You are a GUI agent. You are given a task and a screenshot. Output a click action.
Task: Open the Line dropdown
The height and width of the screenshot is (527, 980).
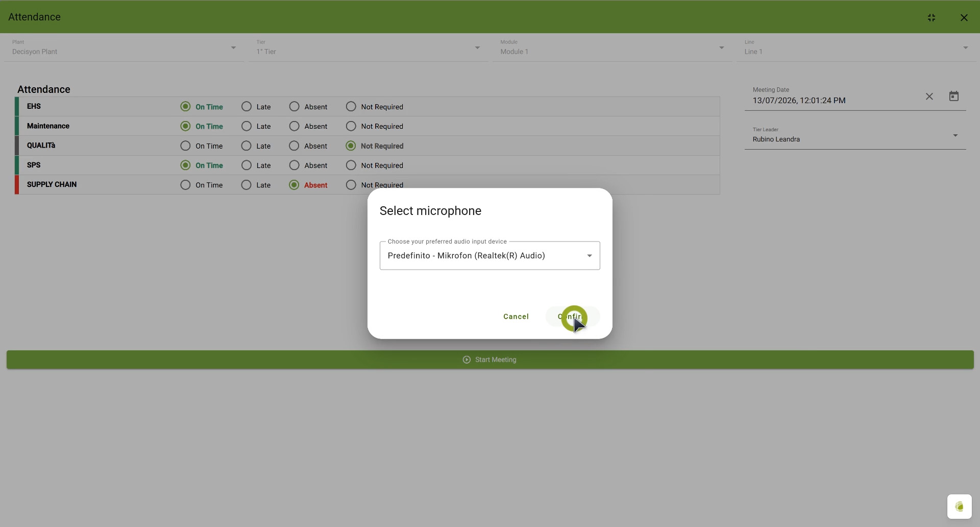pos(856,48)
